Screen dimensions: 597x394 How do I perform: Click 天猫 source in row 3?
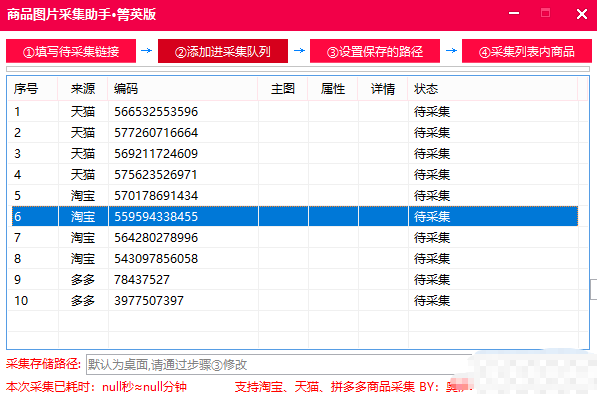click(x=83, y=153)
